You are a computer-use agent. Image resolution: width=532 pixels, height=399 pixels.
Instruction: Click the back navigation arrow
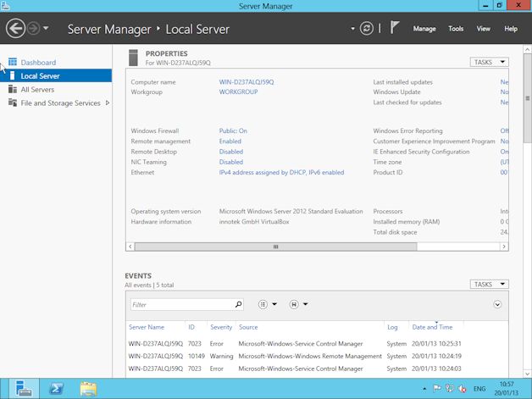[x=15, y=28]
